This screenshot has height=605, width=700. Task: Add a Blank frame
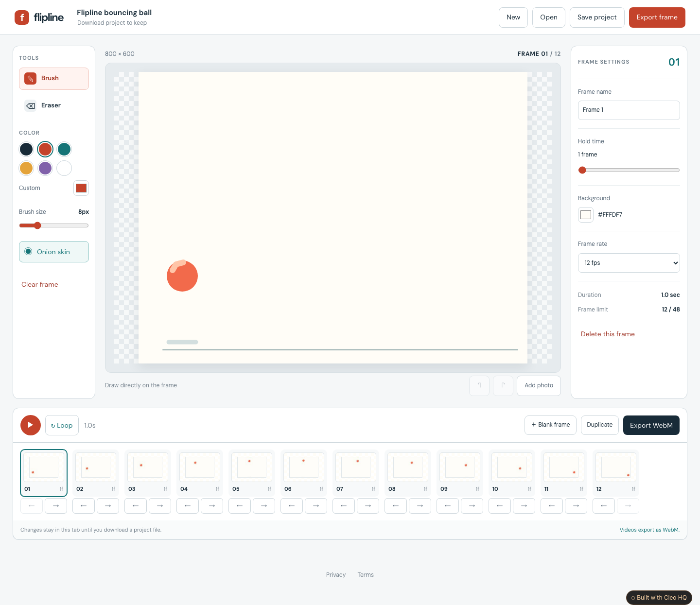551,425
